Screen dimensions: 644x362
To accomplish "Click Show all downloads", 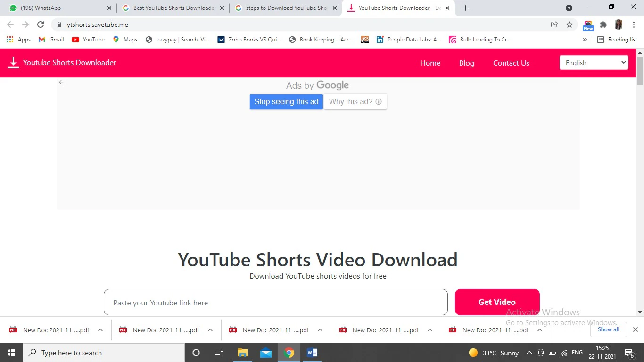I will click(x=609, y=329).
